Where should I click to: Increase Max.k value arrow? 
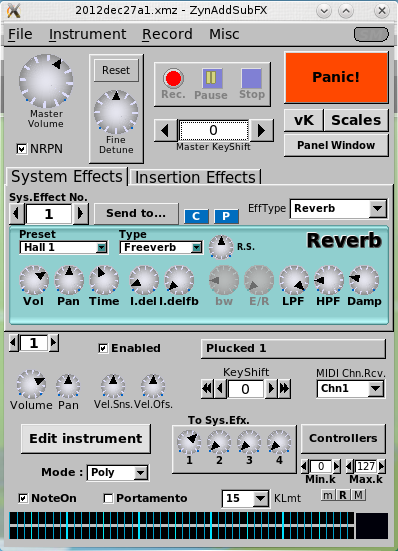[381, 466]
